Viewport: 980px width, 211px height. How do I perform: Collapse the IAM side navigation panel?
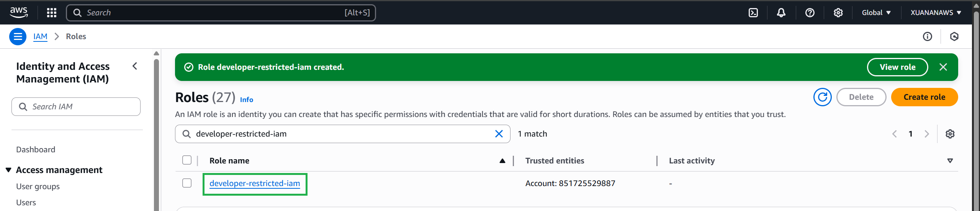coord(135,66)
